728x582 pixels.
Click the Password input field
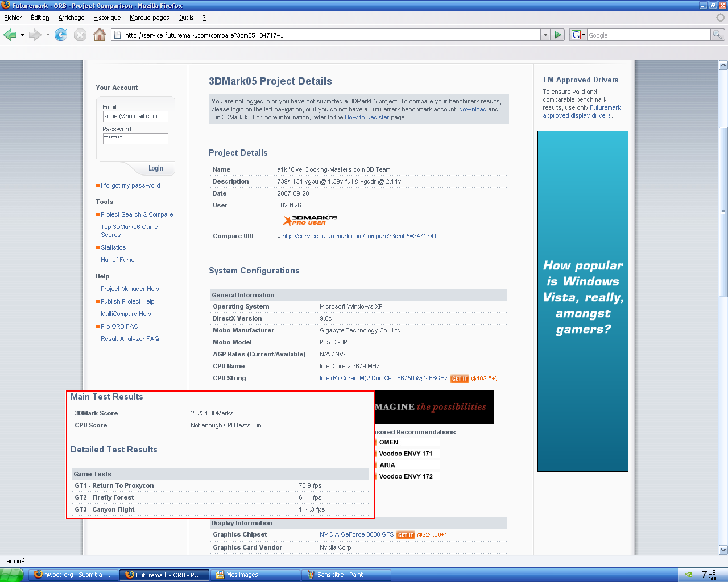135,139
